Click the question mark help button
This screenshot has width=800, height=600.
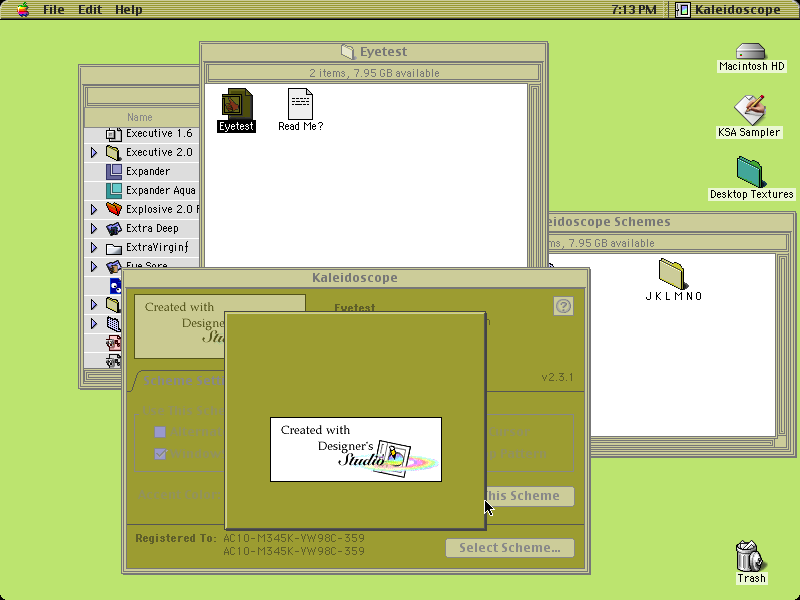pos(563,306)
